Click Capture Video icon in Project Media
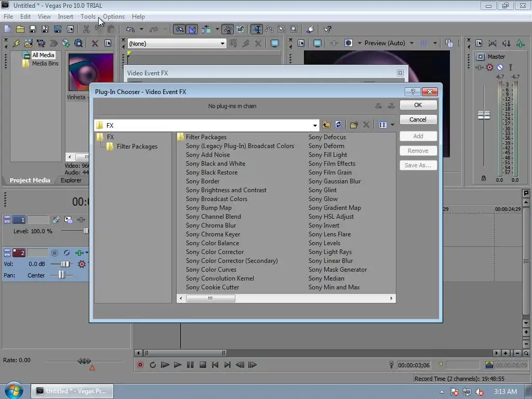 41,43
